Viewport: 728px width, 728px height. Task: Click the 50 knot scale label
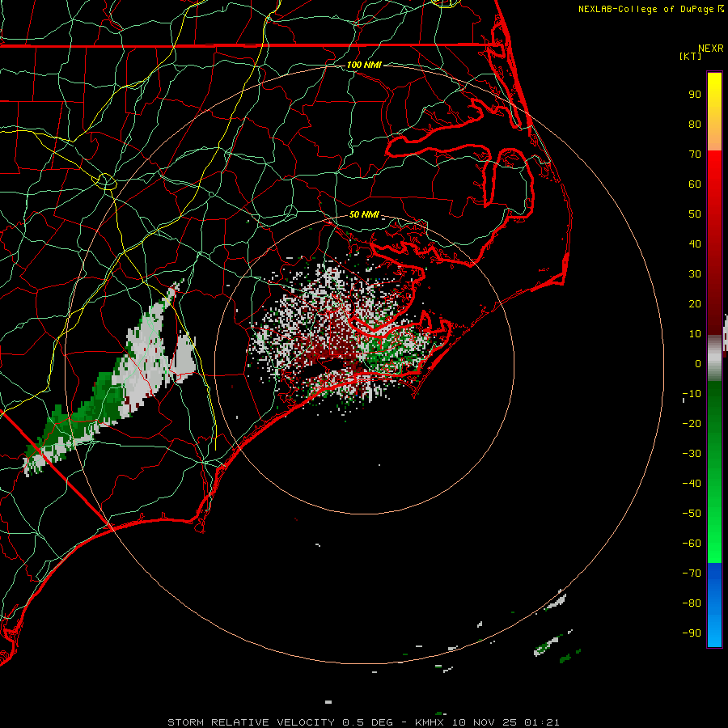[695, 214]
